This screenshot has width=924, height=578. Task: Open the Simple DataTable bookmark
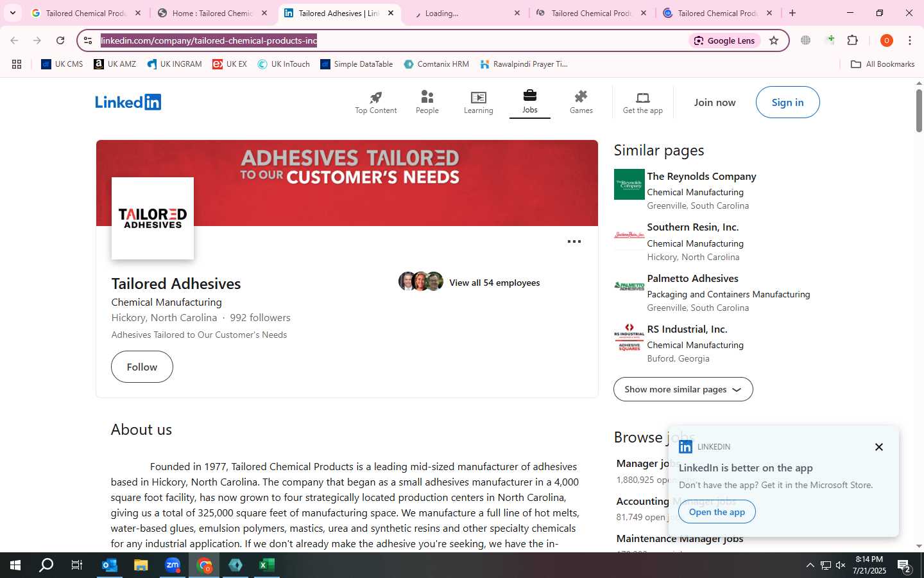pyautogui.click(x=357, y=64)
